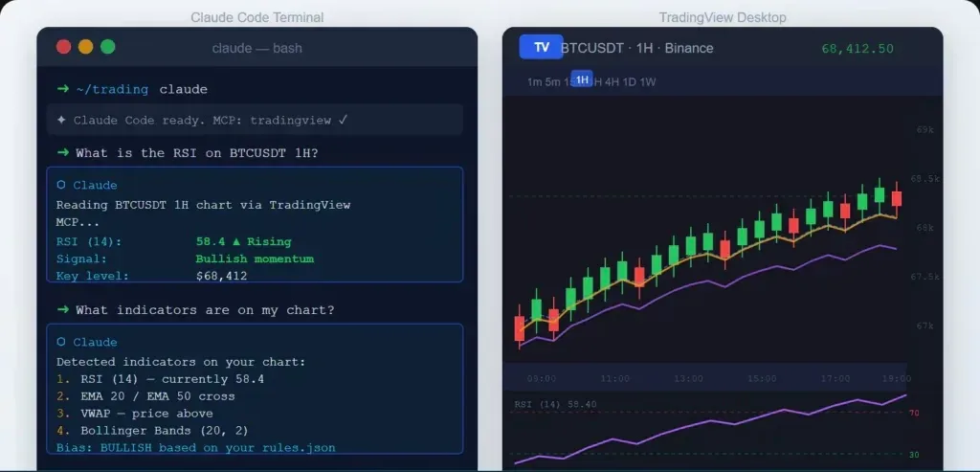Click the 'MCP...' continuation line
The width and height of the screenshot is (980, 472).
pos(78,222)
